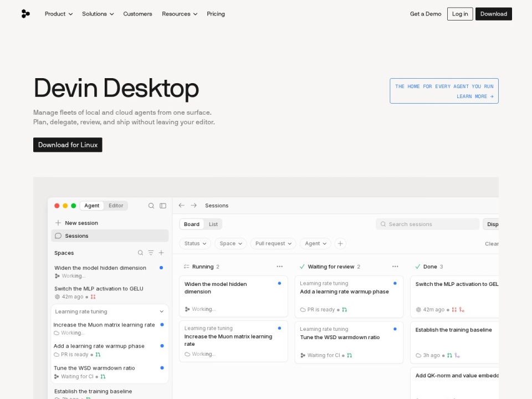This screenshot has height=399, width=532.
Task: Click pull request icon on WSD warmdown card
Action: pos(350,356)
